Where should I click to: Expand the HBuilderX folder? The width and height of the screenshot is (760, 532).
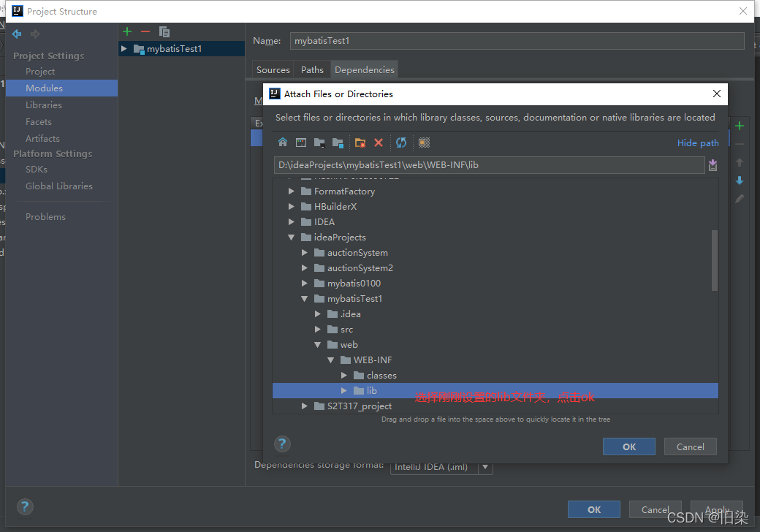pos(291,206)
